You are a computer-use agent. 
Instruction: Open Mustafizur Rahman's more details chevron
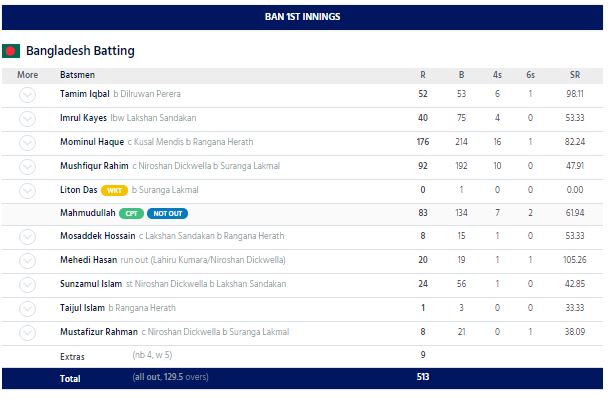tap(27, 332)
